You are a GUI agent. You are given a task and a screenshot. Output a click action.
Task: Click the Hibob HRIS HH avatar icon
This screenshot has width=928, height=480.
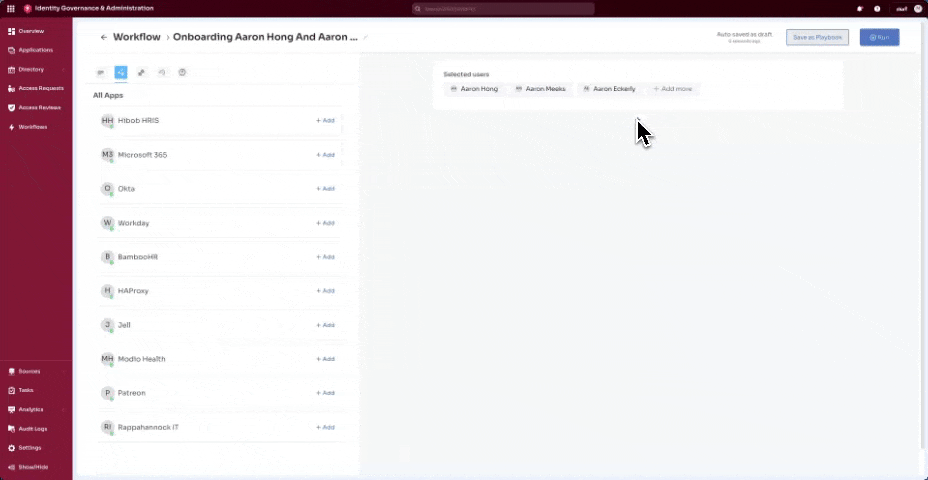tap(107, 121)
